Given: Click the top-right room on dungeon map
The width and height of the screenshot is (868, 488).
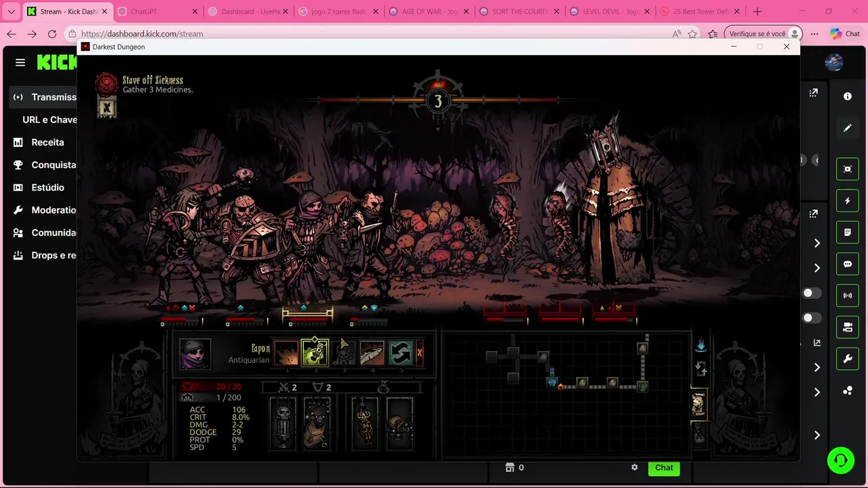Looking at the screenshot, I should [x=642, y=348].
